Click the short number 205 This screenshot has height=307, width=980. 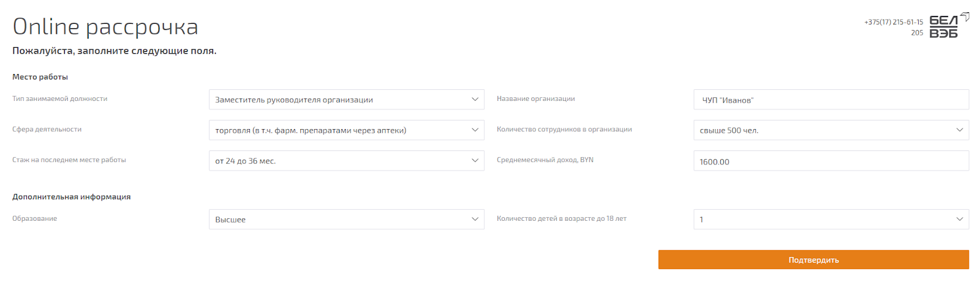coord(917,33)
